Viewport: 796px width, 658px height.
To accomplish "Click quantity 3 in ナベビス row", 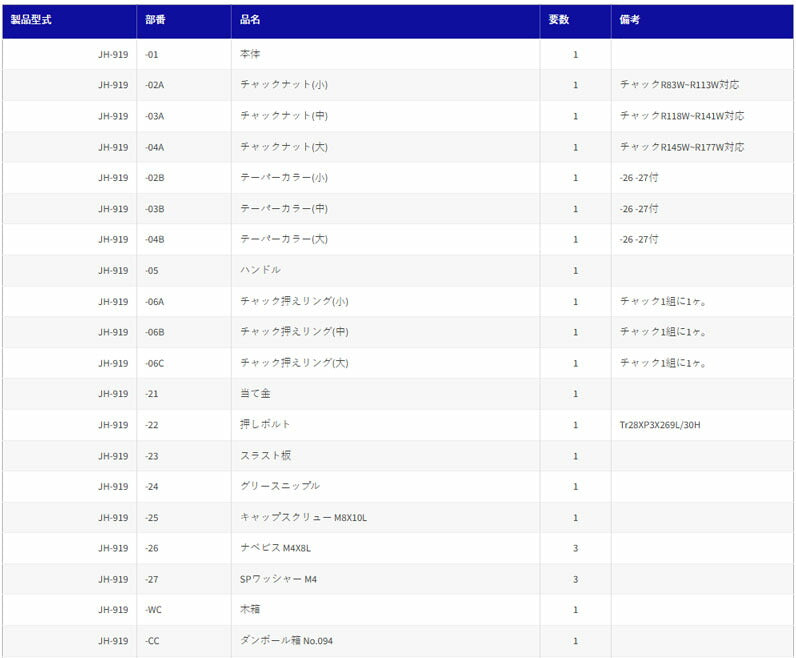I will click(575, 548).
